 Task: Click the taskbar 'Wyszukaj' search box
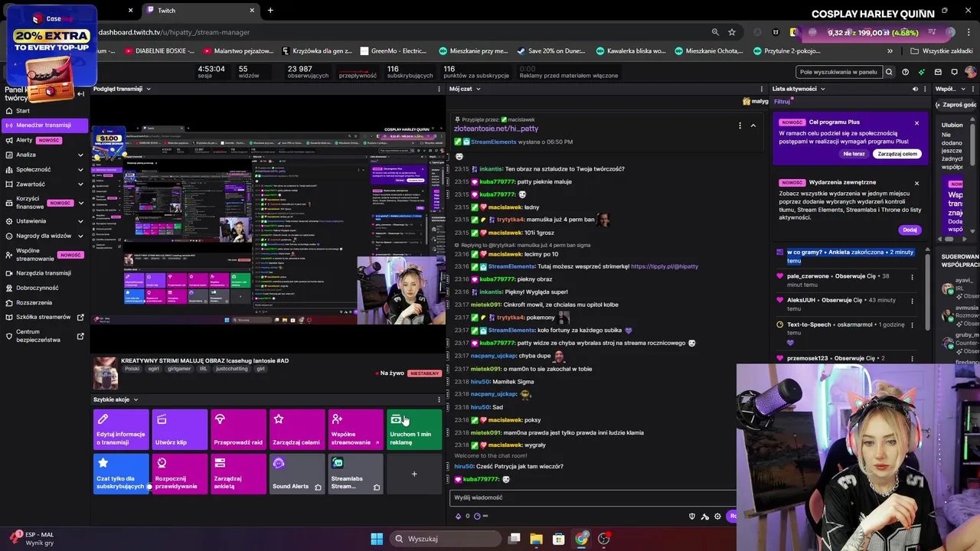(x=444, y=539)
